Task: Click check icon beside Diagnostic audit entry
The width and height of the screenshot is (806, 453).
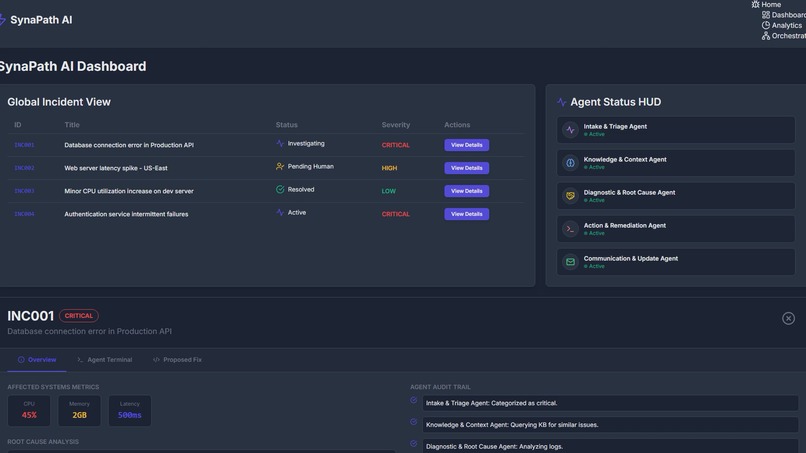Action: click(413, 443)
